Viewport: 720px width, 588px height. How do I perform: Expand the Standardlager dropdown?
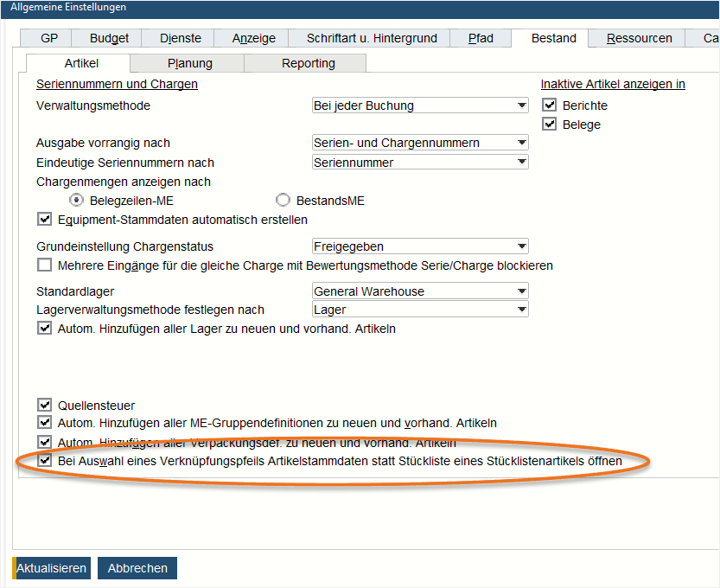(520, 291)
